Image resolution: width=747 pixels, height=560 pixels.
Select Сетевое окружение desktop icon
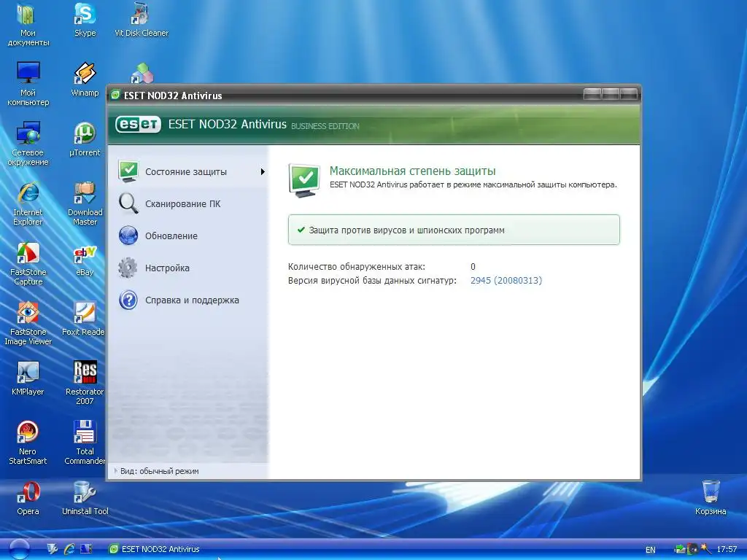coord(28,144)
